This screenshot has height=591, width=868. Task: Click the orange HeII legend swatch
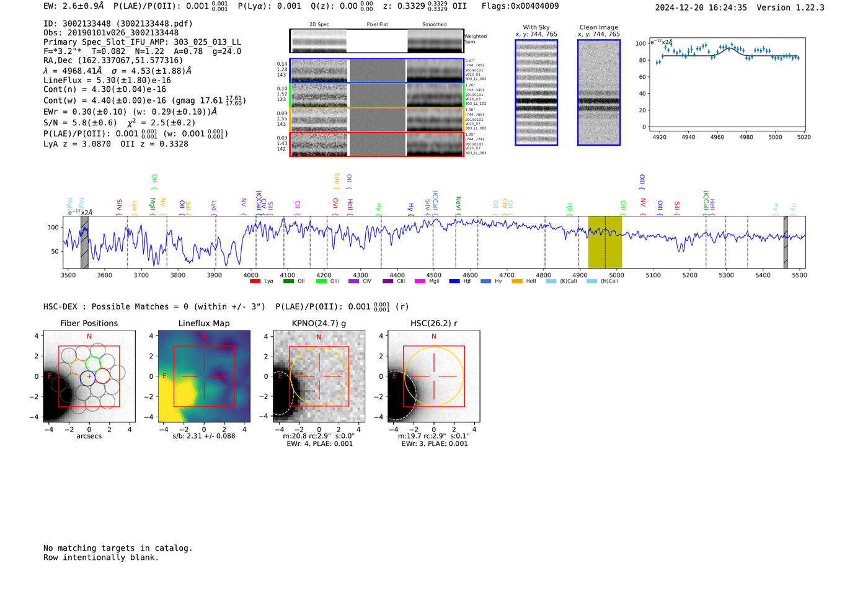coord(517,282)
